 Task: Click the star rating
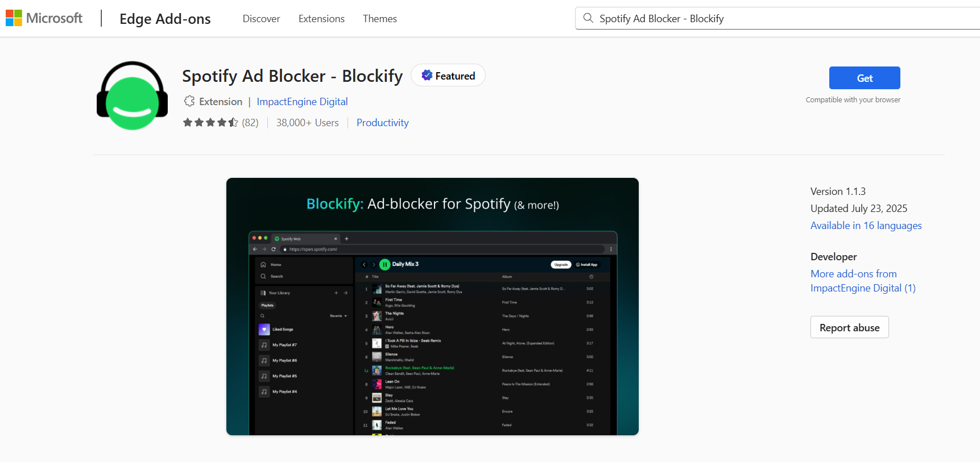[x=210, y=122]
